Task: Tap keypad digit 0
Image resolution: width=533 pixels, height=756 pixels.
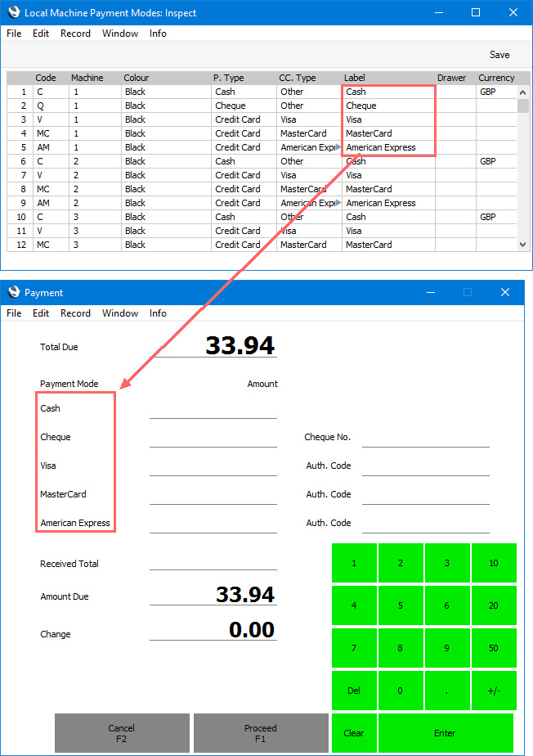Action: [401, 691]
